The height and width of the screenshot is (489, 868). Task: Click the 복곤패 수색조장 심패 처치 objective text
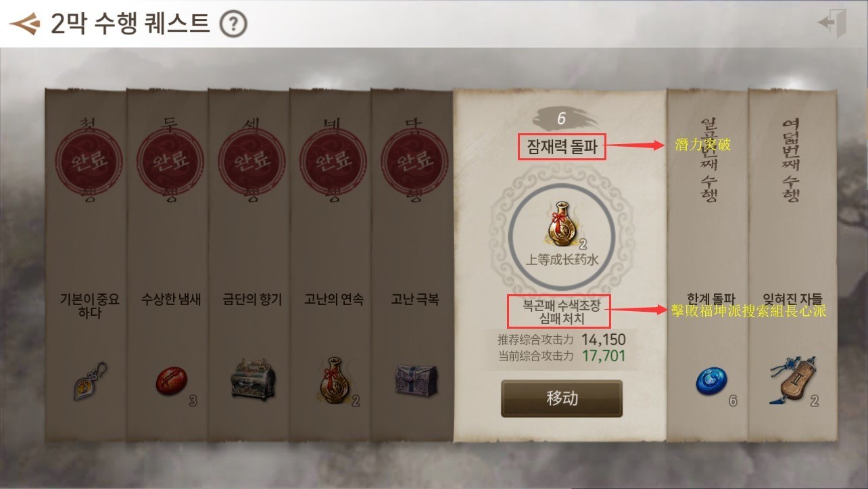point(561,311)
